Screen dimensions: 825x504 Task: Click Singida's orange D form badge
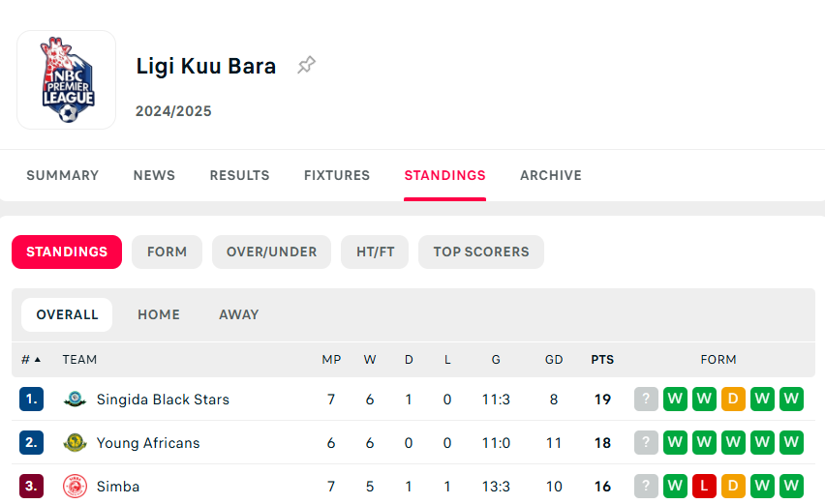(733, 400)
